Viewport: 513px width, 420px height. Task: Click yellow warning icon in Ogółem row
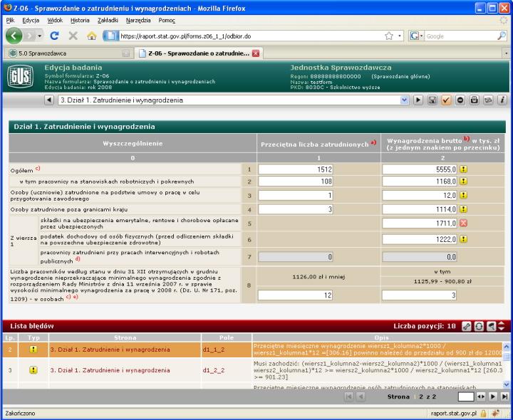(463, 169)
